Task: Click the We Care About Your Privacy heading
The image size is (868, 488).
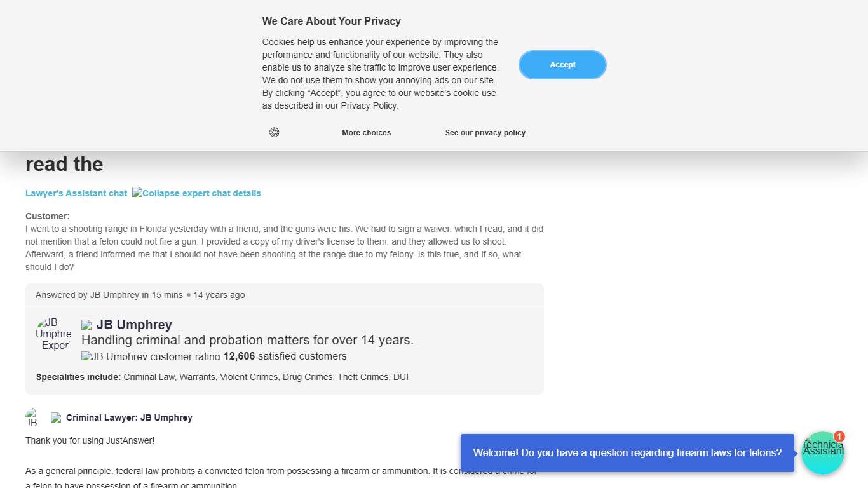Action: [x=331, y=21]
